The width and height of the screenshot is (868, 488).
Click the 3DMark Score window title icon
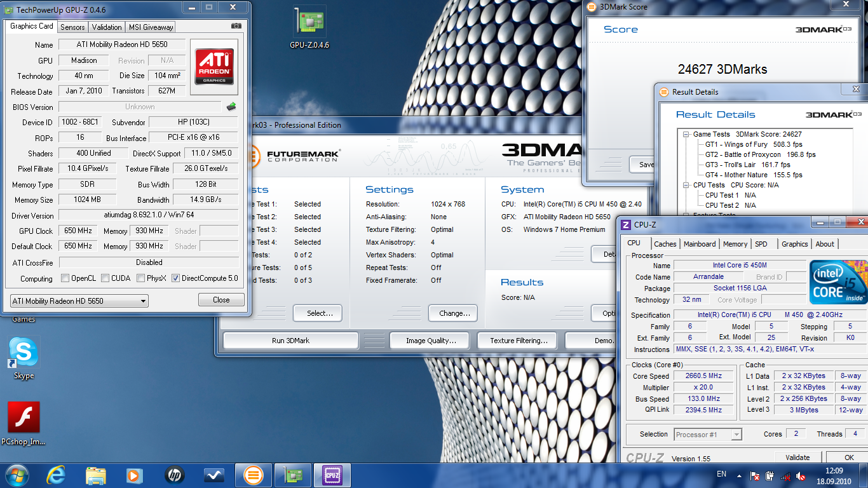[x=593, y=7]
